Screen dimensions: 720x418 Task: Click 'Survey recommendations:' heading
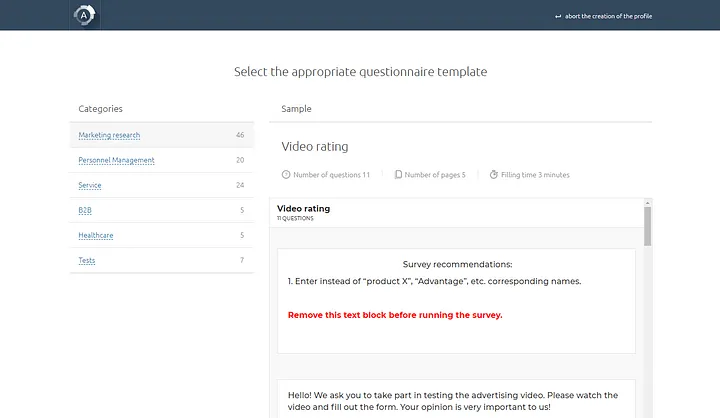click(x=457, y=265)
